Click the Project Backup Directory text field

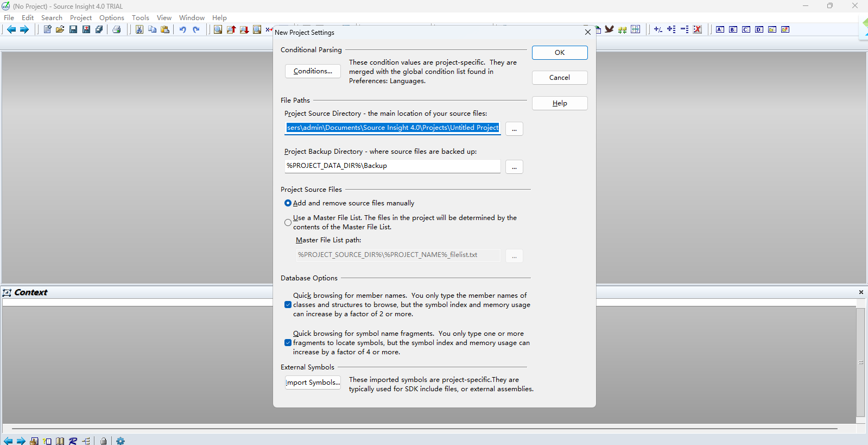coord(392,166)
